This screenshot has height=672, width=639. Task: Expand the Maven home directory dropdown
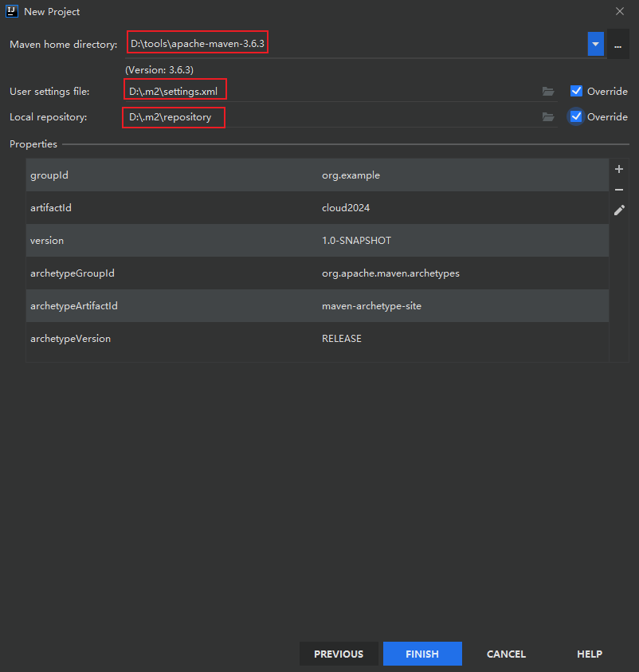tap(595, 44)
